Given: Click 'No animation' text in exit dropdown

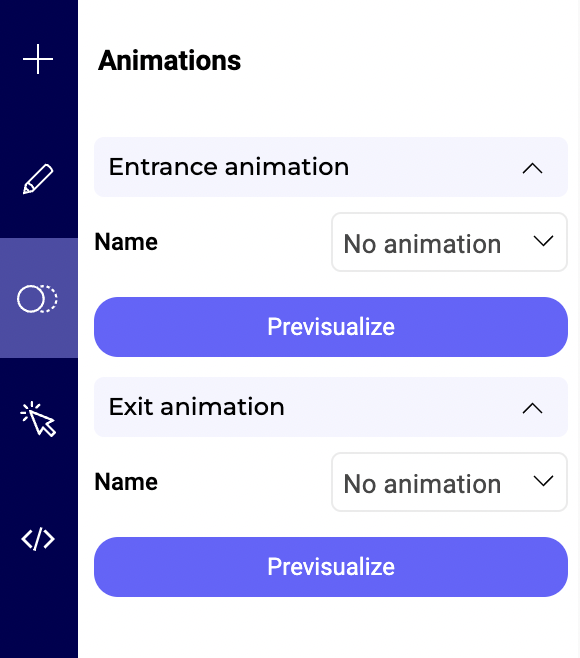Looking at the screenshot, I should coord(422,484).
